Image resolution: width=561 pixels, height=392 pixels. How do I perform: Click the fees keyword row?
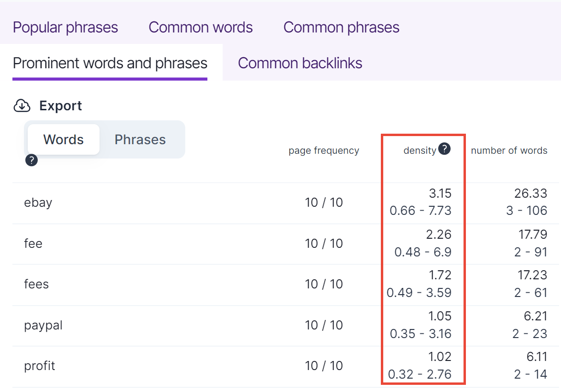36,284
